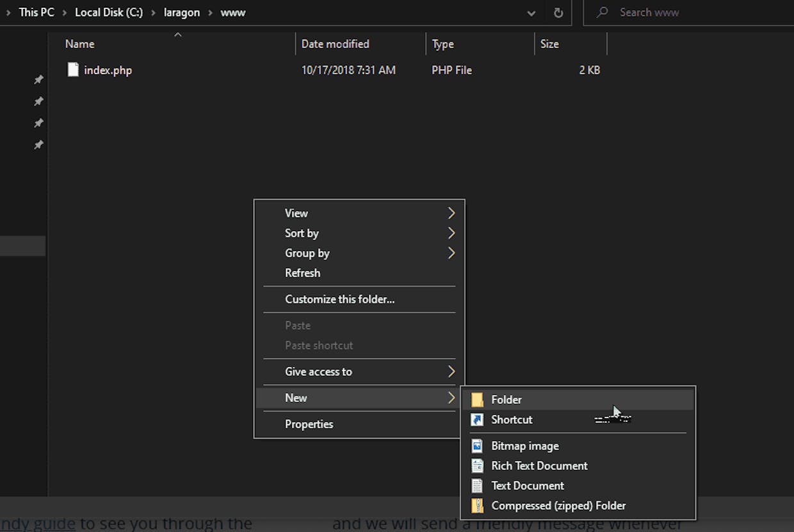Expand the Give access to submenu arrow
Screen dimensions: 794x532
pos(451,371)
